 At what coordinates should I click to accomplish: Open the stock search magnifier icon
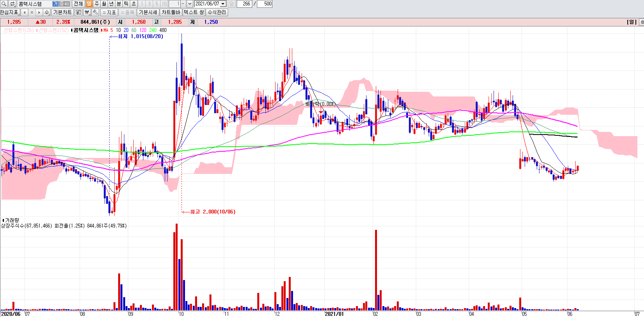4,4
